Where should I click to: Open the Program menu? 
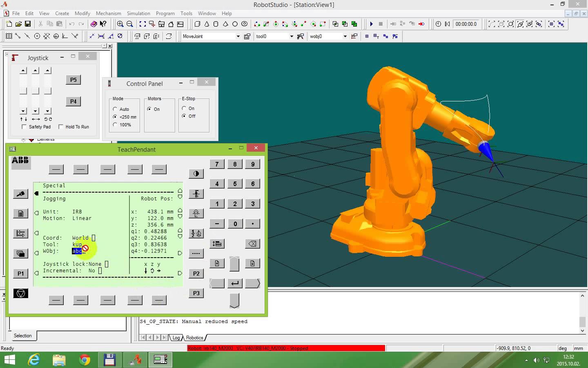pyautogui.click(x=165, y=13)
